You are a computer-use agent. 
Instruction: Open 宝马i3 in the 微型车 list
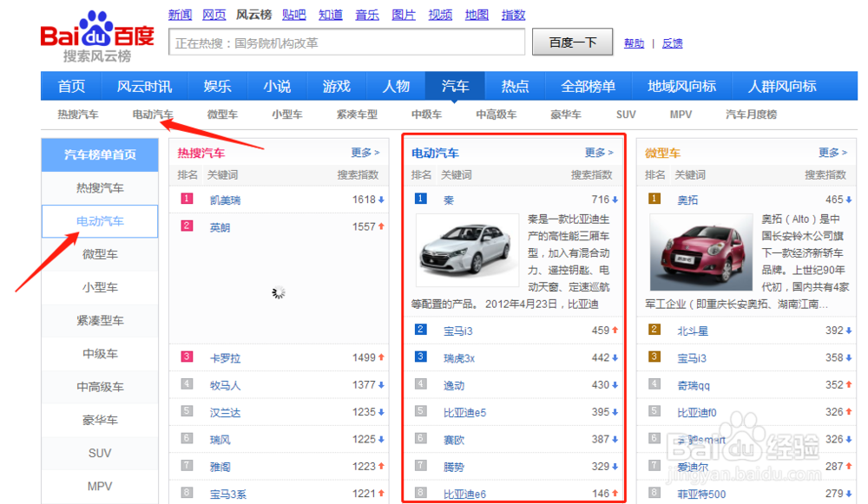pos(692,358)
